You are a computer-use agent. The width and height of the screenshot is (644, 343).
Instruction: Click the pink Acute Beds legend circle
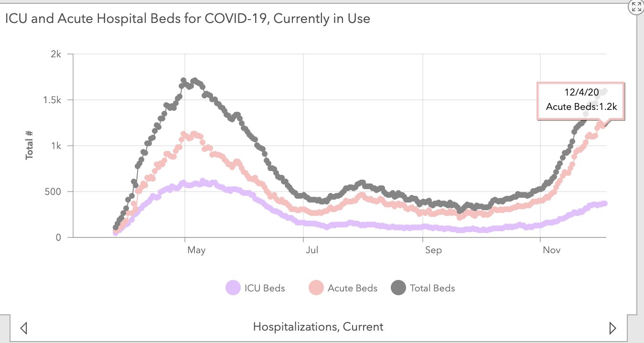tap(316, 288)
